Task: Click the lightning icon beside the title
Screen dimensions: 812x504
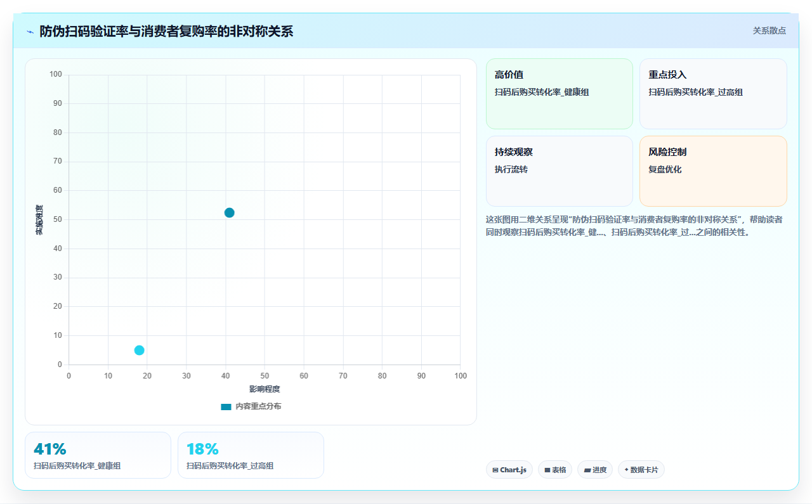Action: [x=30, y=32]
